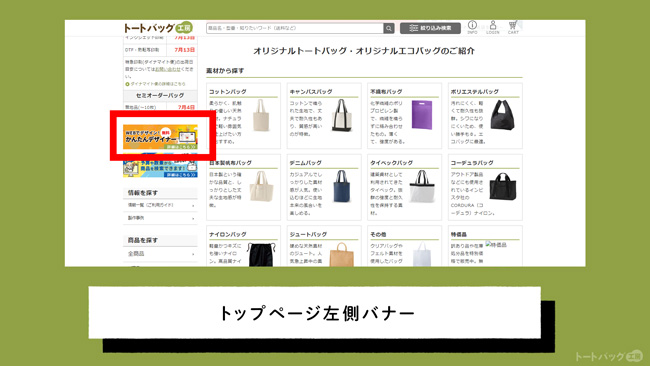This screenshot has height=366, width=650.
Task: Click the Japanese canvas bag image
Action: 261,187
